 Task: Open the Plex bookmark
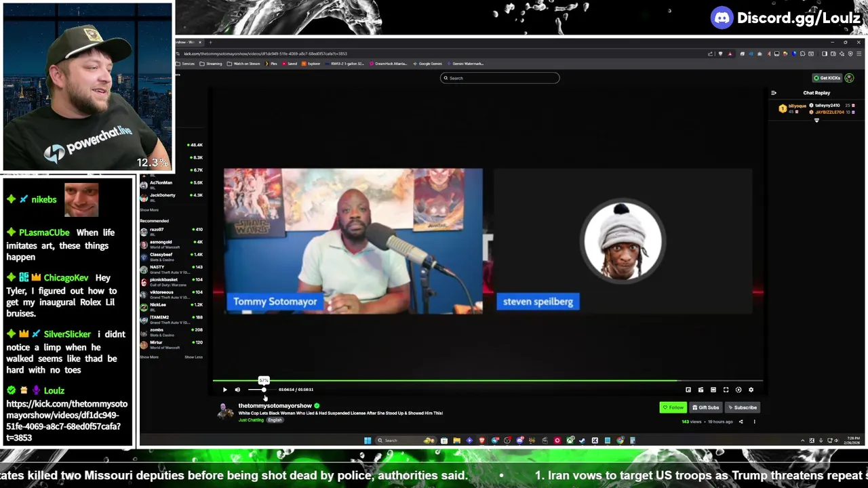271,64
